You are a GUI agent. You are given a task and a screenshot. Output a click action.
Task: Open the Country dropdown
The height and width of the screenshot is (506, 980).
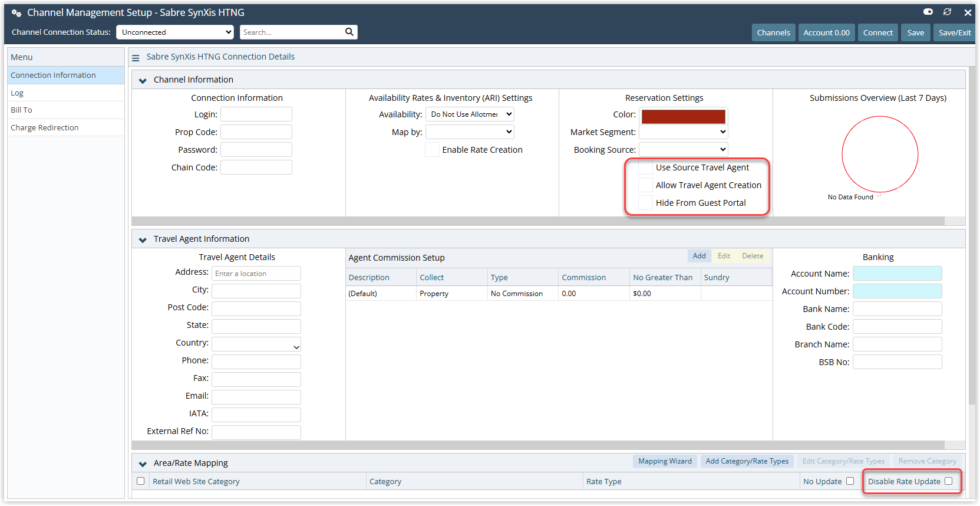[256, 344]
